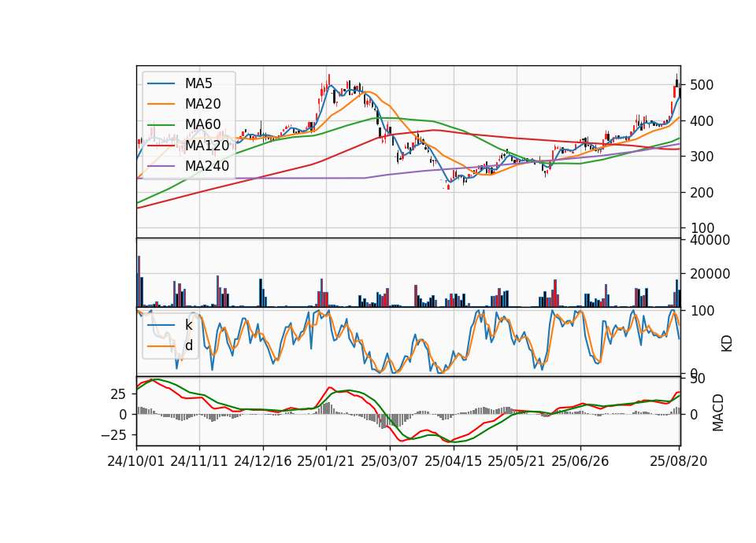Click the 25/04/15 date axis label
756x543 pixels.
(x=454, y=461)
